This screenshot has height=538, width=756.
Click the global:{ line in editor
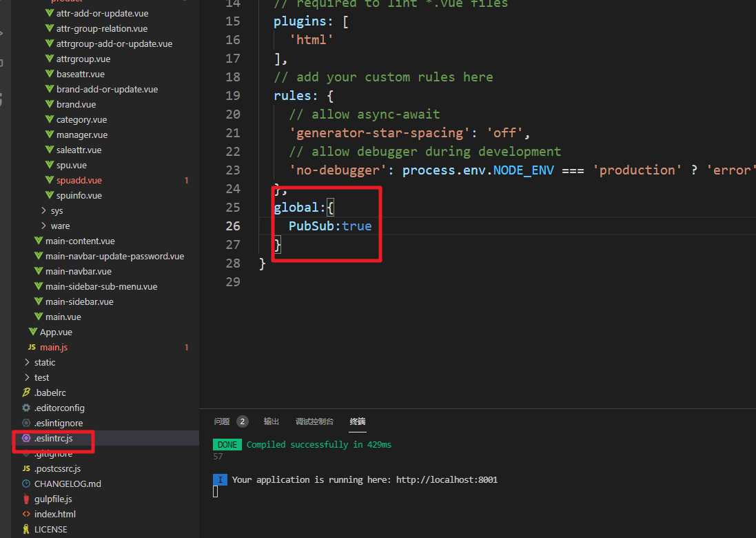tap(304, 208)
